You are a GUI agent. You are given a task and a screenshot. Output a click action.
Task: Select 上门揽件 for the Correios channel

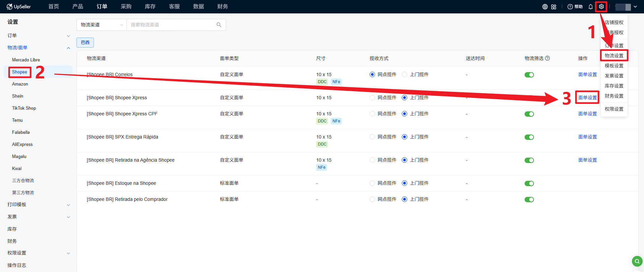[405, 74]
